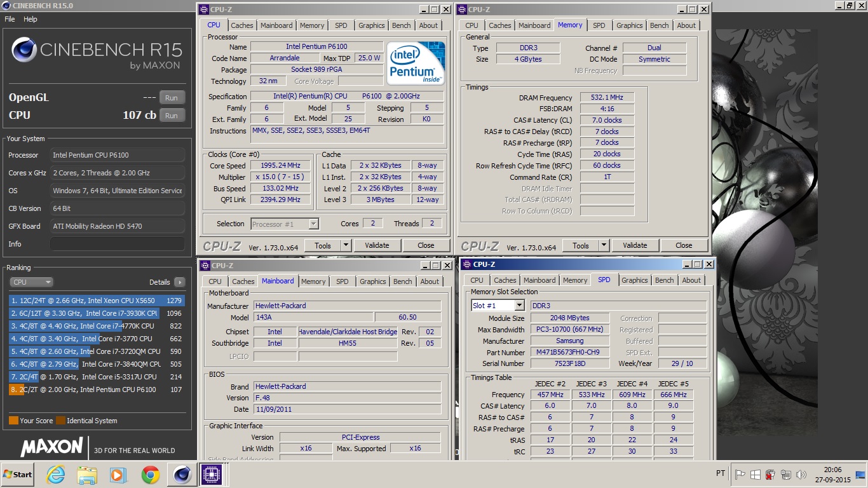Click Close button in Memory window
Image resolution: width=868 pixels, height=488 pixels.
(x=684, y=245)
